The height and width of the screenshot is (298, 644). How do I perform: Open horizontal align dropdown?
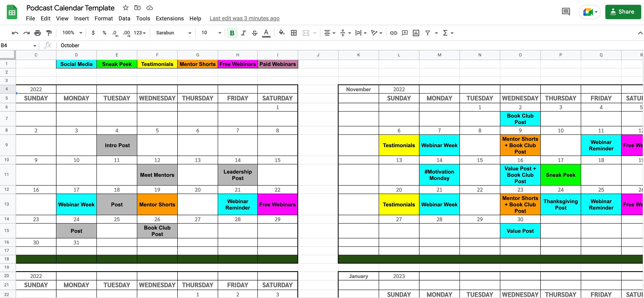330,33
